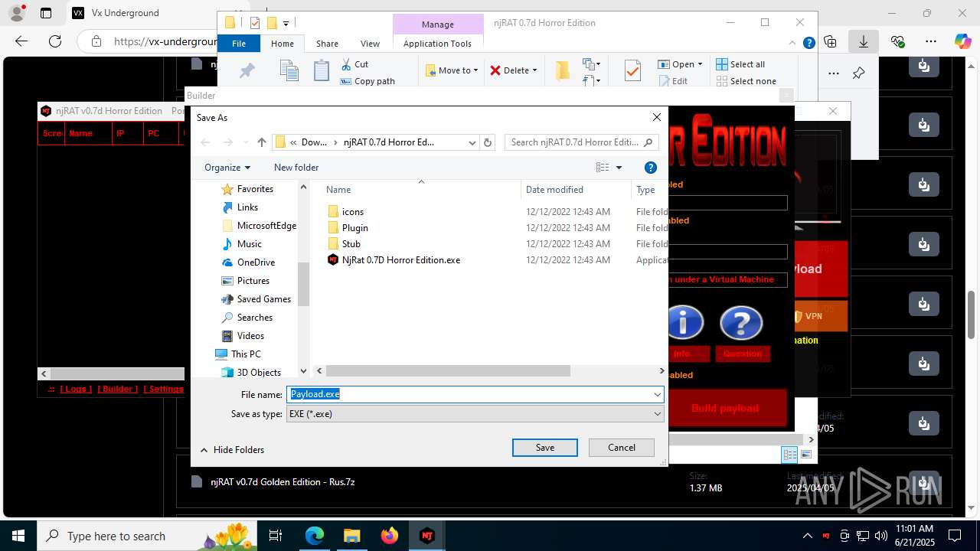980x551 pixels.
Task: Click the Search njRAT 0.7d Horror Edition box
Action: pos(581,142)
